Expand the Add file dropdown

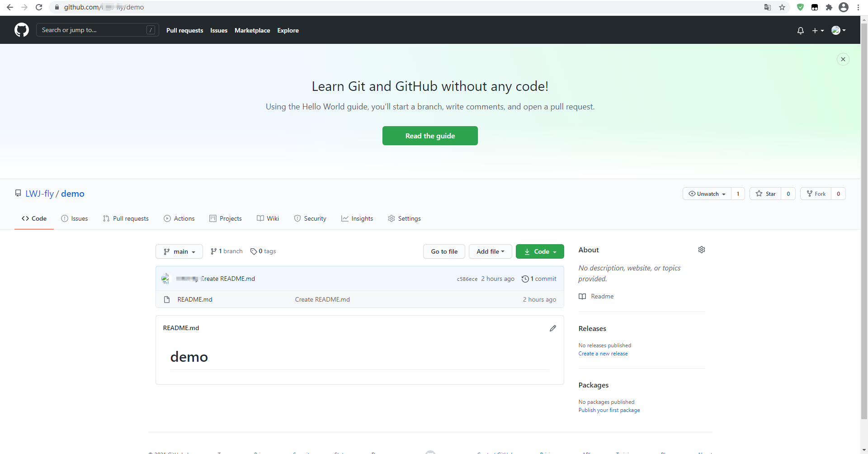coord(491,251)
